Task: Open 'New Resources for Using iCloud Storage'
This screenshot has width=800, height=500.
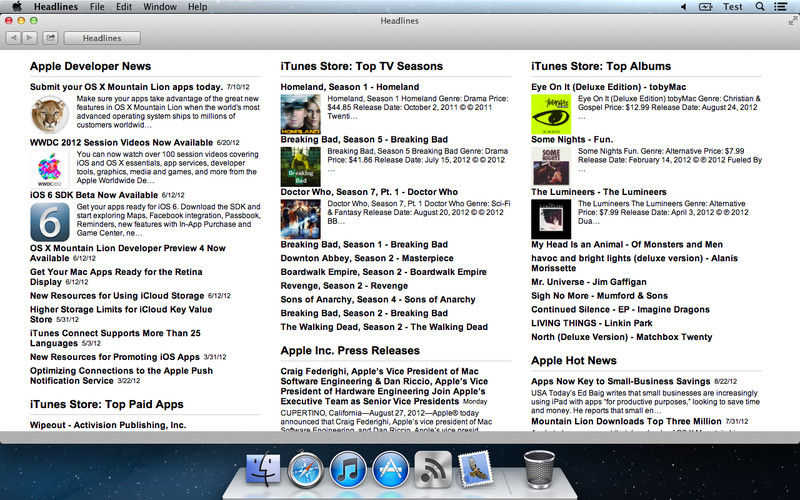Action: pos(117,295)
